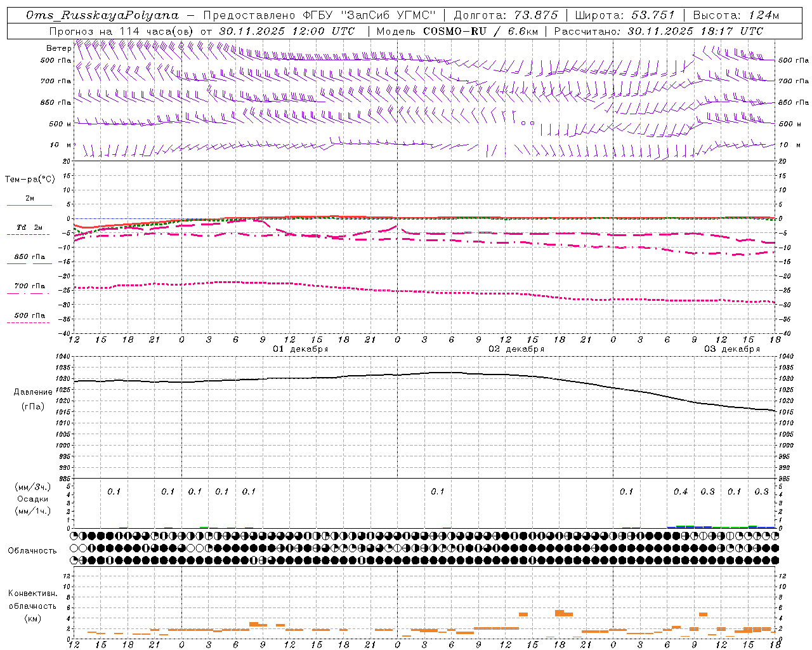Click the '01 декабря' date label
The width and height of the screenshot is (812, 650).
pyautogui.click(x=301, y=349)
